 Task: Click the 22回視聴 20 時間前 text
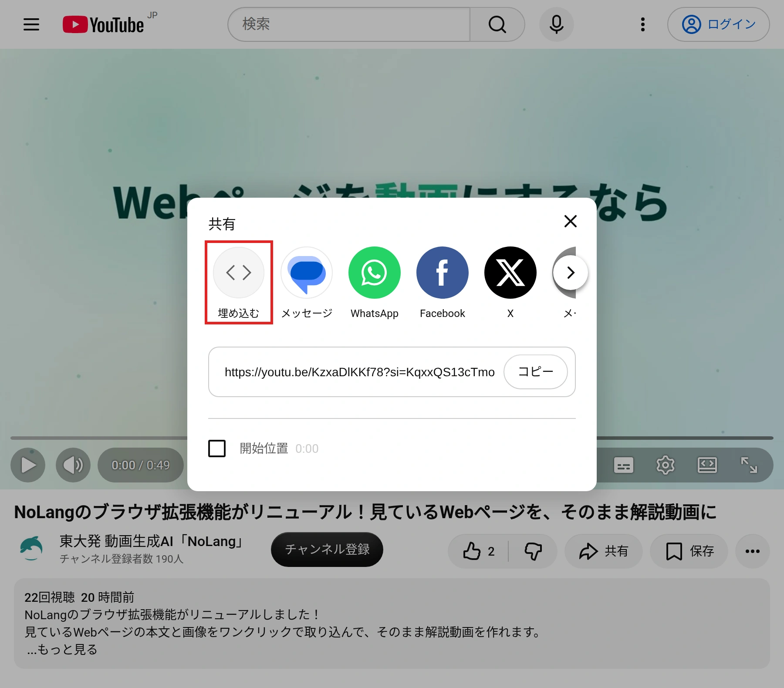click(79, 597)
